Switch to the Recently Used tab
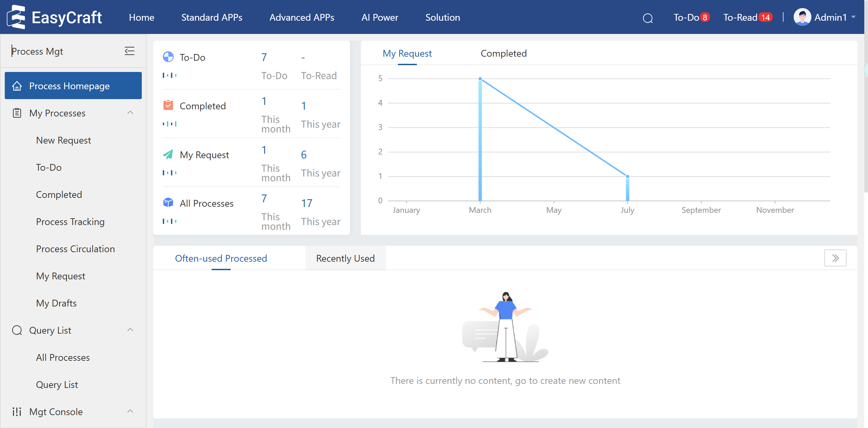Viewport: 868px width, 428px height. pos(345,259)
